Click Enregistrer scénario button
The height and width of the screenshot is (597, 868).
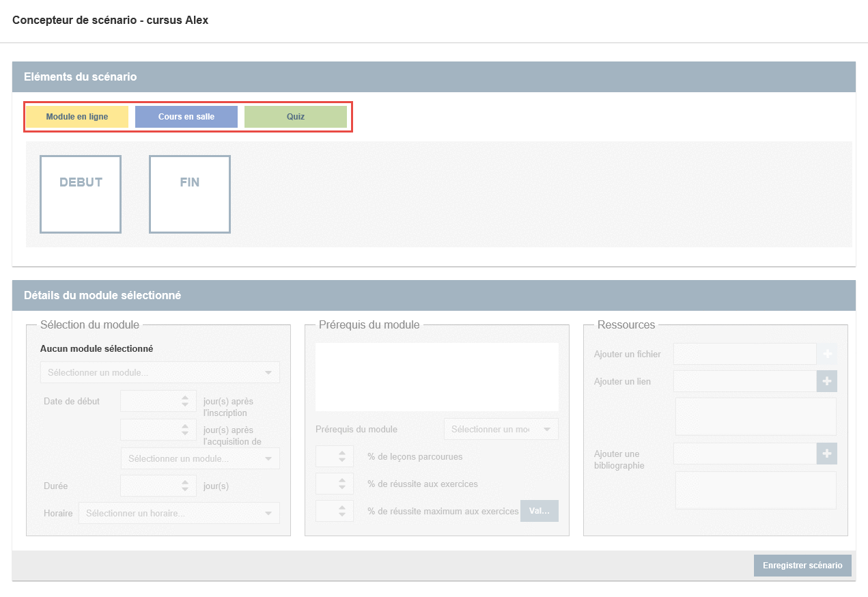802,566
